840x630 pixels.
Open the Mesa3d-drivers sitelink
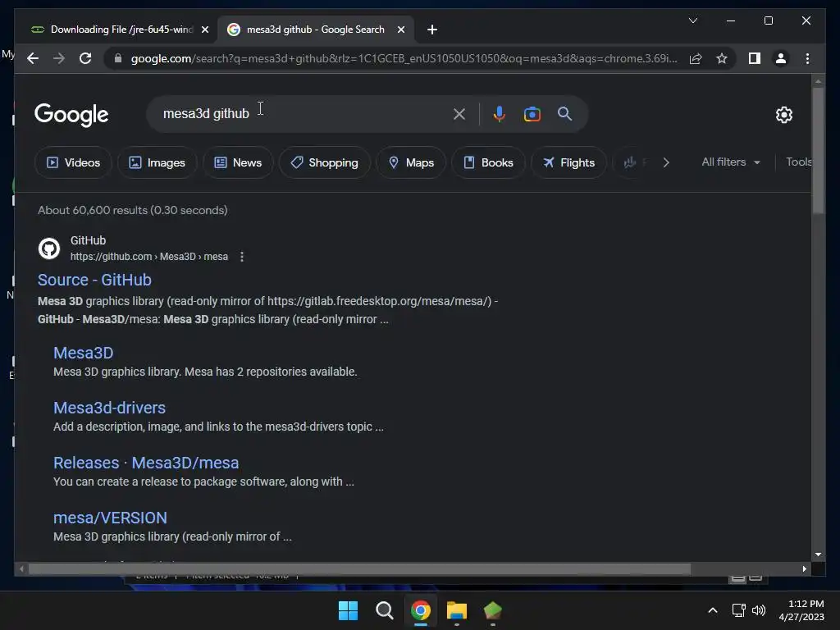click(x=109, y=408)
